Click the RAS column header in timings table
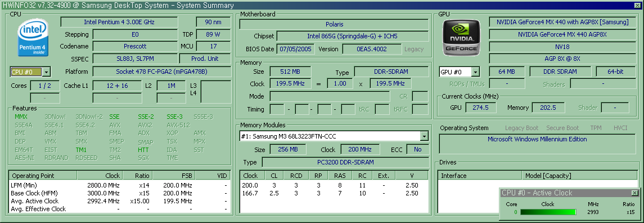644x223 pixels. tap(340, 176)
